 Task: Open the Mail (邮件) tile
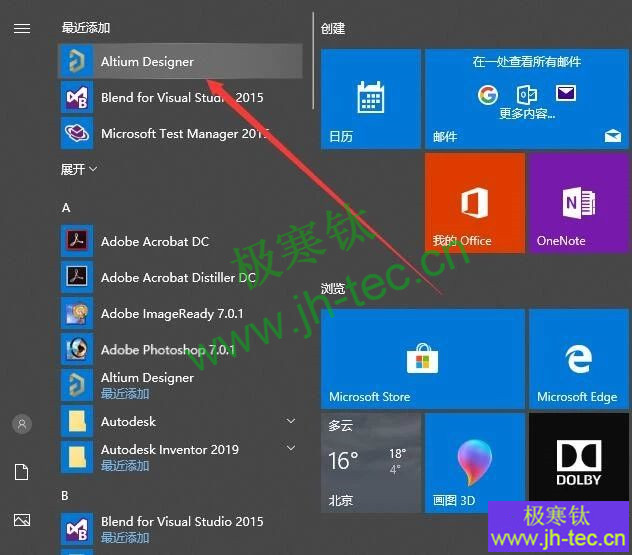(527, 99)
